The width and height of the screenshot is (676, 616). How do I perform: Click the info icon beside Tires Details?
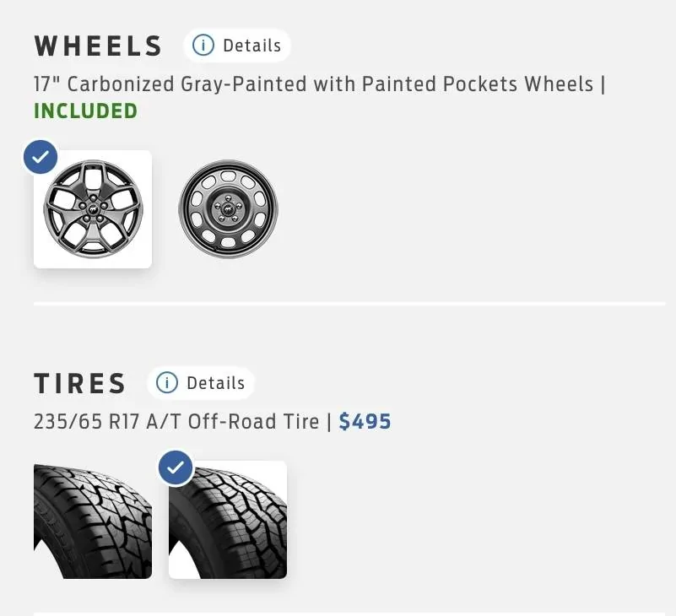(x=167, y=383)
